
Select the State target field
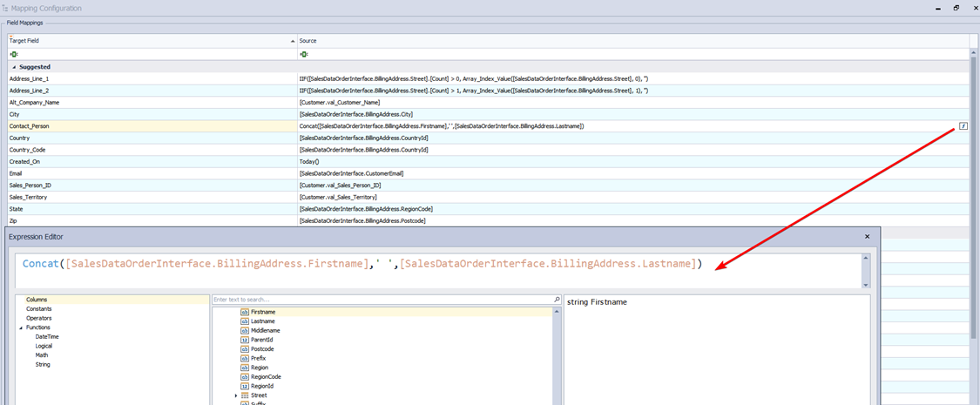tap(152, 209)
